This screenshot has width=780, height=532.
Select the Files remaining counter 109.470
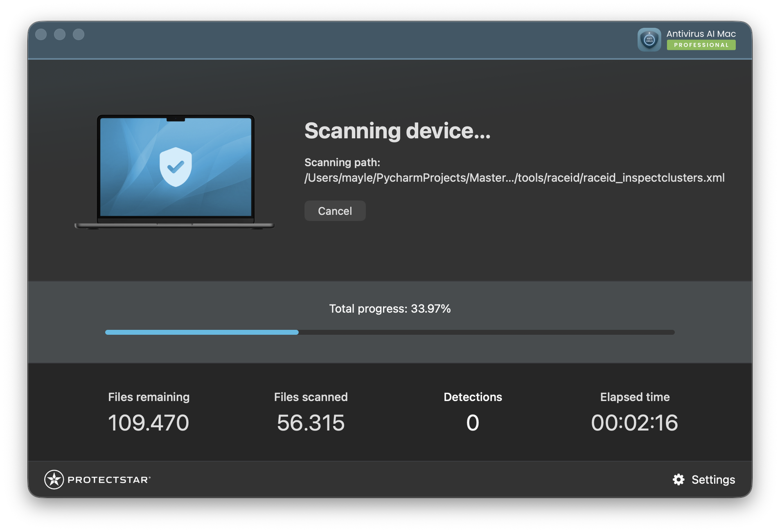(x=148, y=423)
